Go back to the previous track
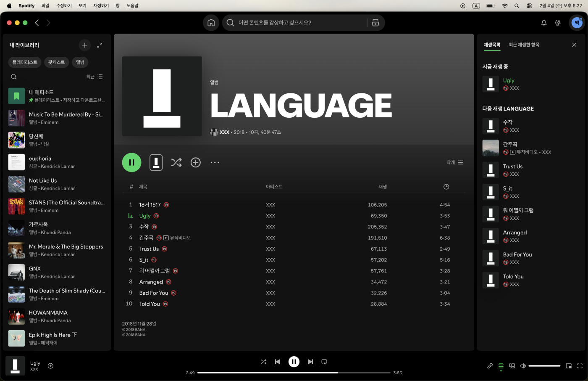 pos(278,362)
